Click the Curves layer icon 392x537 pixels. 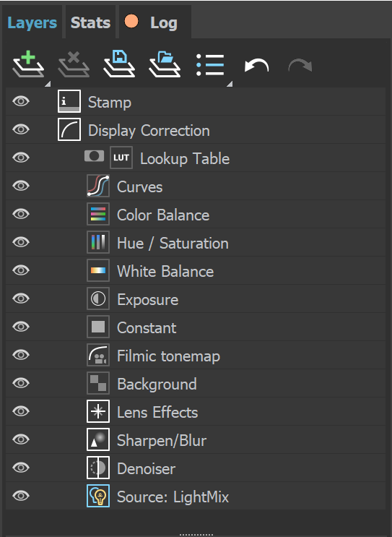click(98, 186)
